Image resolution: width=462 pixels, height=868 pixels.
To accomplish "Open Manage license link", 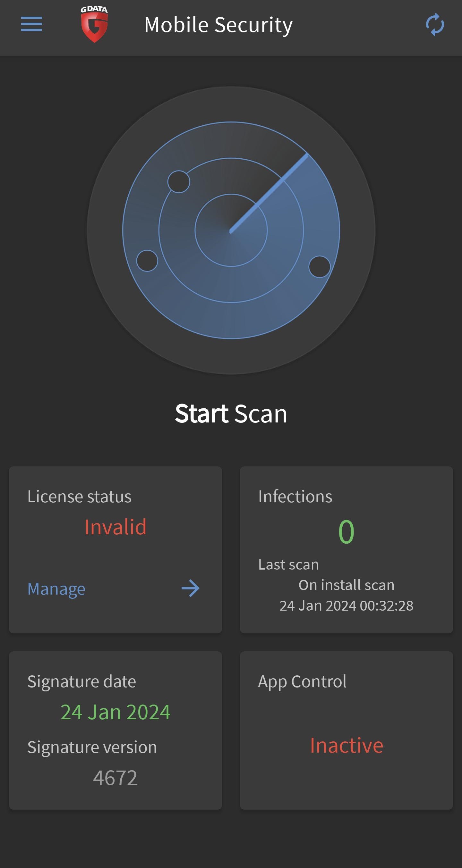I will [56, 589].
